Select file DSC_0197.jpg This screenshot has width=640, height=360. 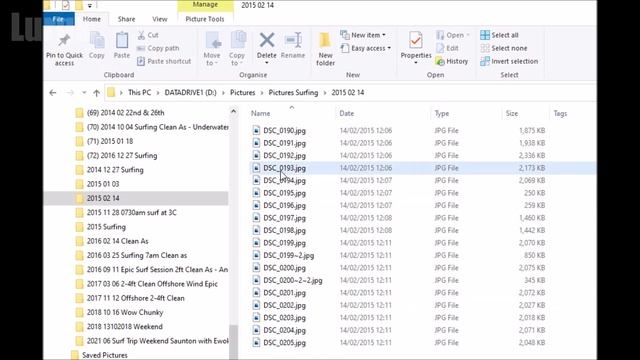pyautogui.click(x=284, y=218)
